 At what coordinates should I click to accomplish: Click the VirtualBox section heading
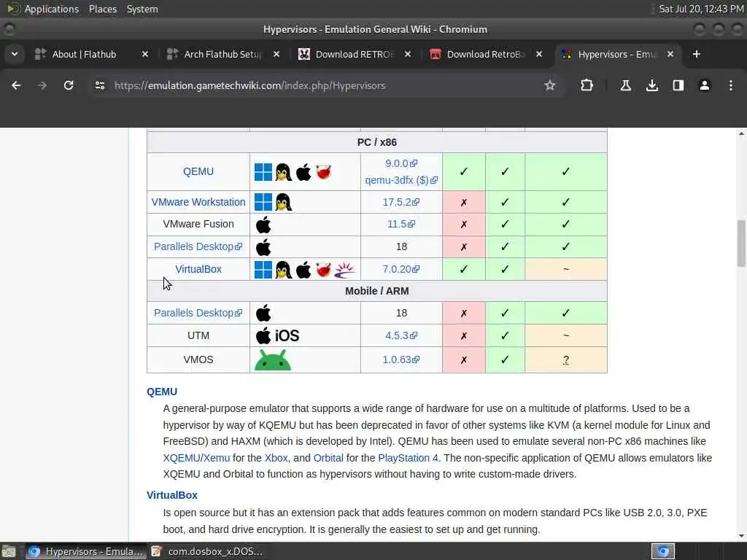[x=172, y=495]
